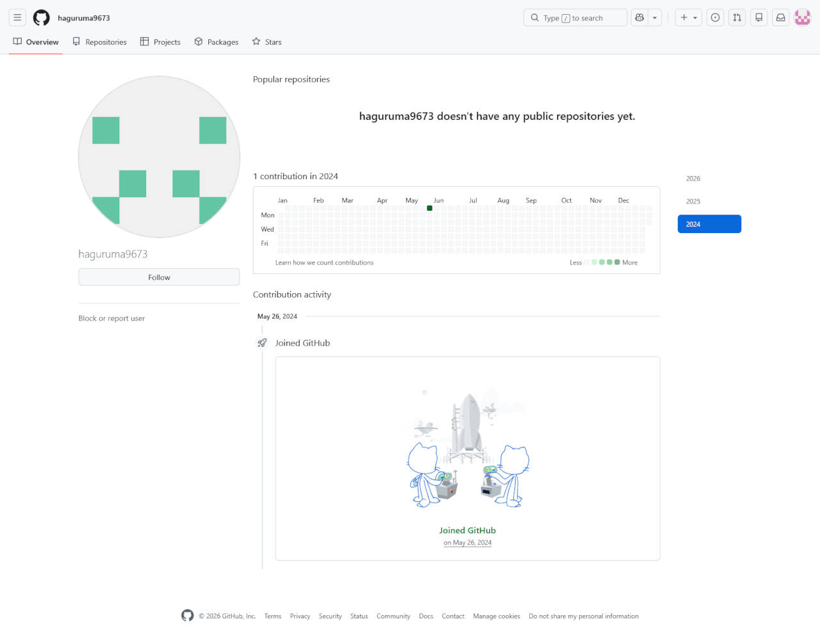Click the GitHub logo in the footer
This screenshot has height=644, width=820.
pyautogui.click(x=188, y=615)
